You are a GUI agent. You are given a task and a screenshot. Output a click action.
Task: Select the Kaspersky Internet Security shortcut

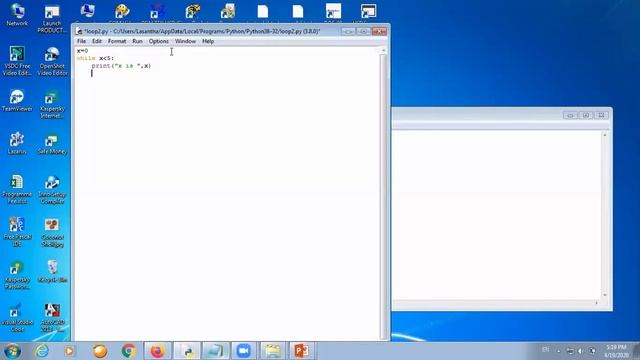point(52,104)
